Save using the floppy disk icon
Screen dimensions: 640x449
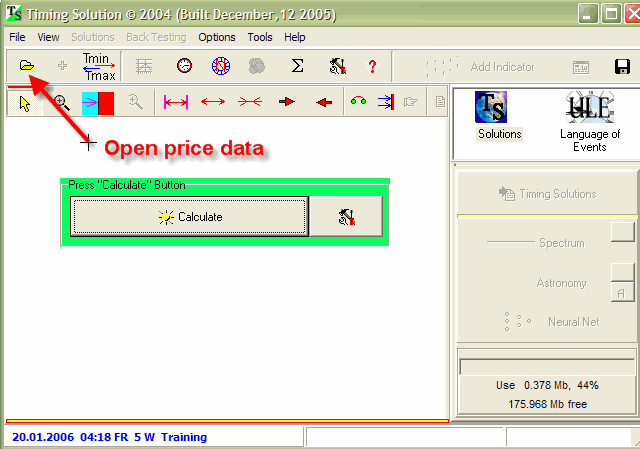621,67
